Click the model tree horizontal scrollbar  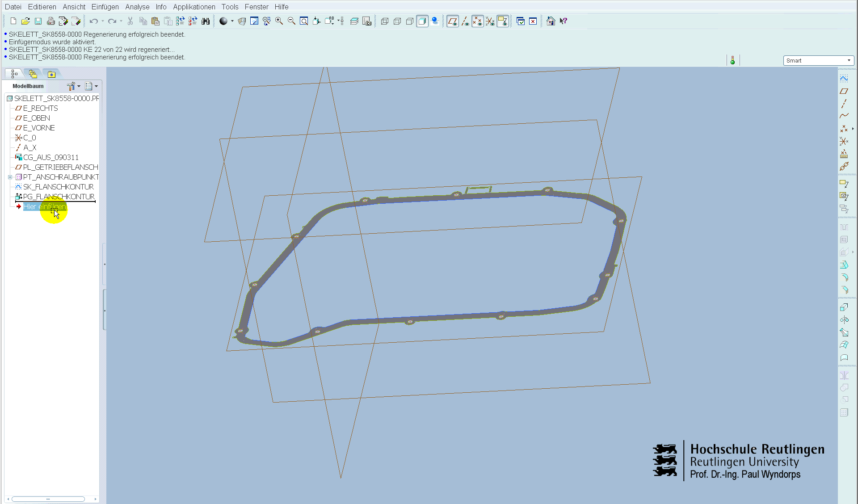click(48, 499)
